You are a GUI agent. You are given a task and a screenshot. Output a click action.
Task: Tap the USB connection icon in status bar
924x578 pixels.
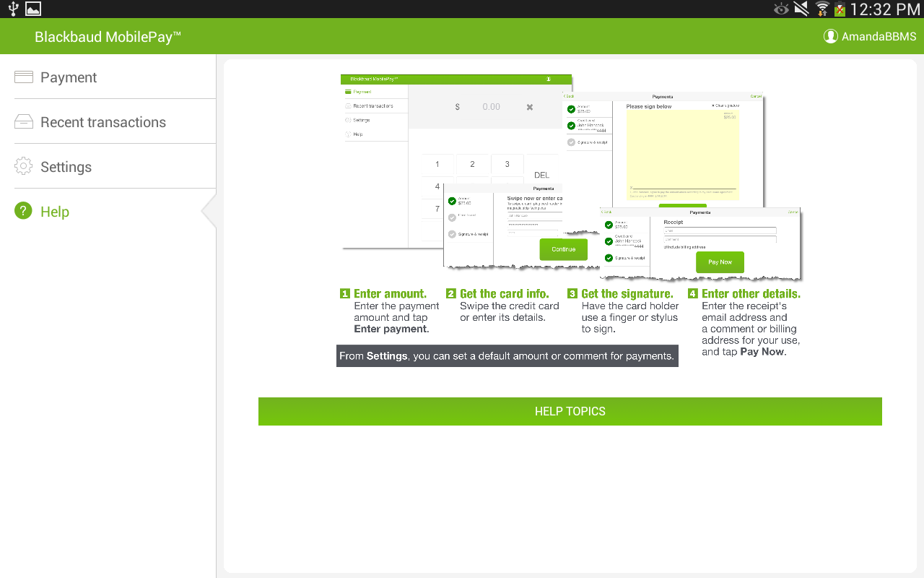(x=13, y=9)
